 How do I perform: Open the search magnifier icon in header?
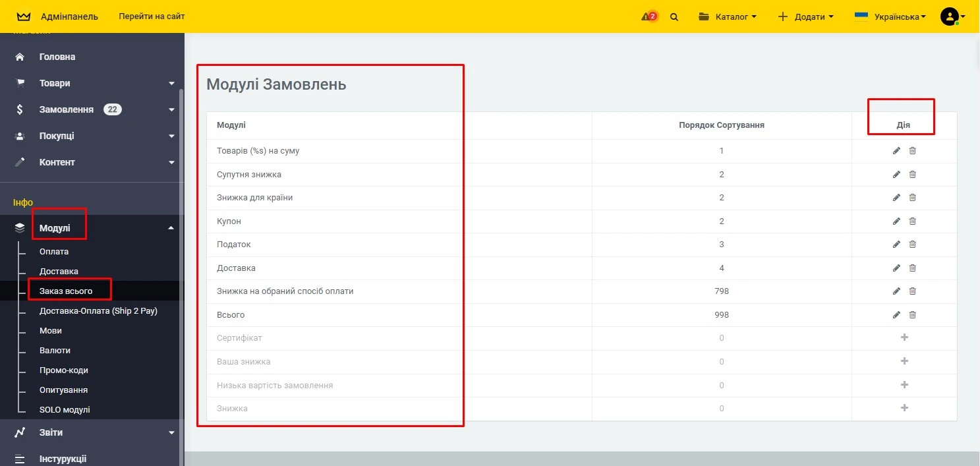pos(674,17)
